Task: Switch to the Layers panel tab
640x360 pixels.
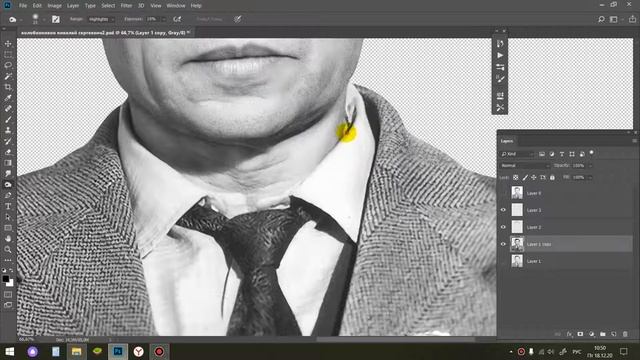Action: 507,141
